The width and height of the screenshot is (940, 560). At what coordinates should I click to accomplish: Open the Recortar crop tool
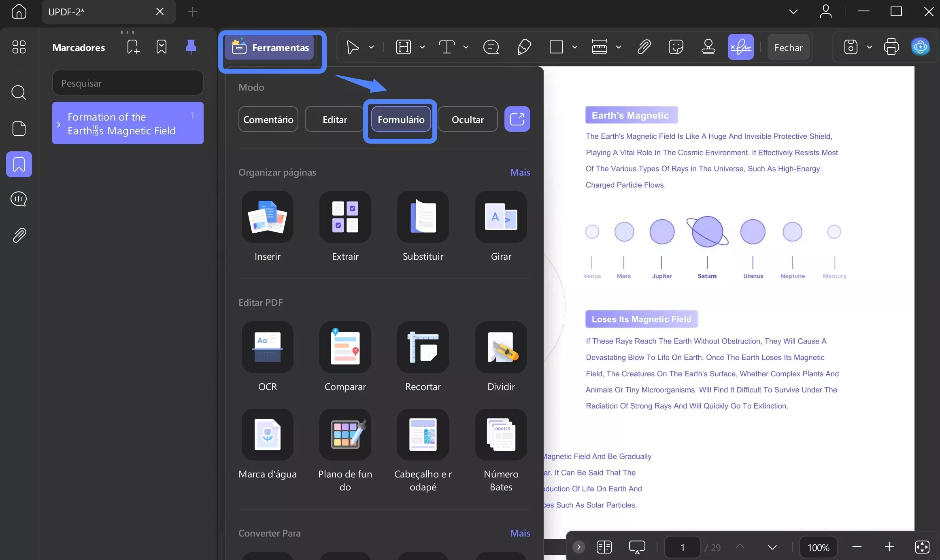(423, 347)
